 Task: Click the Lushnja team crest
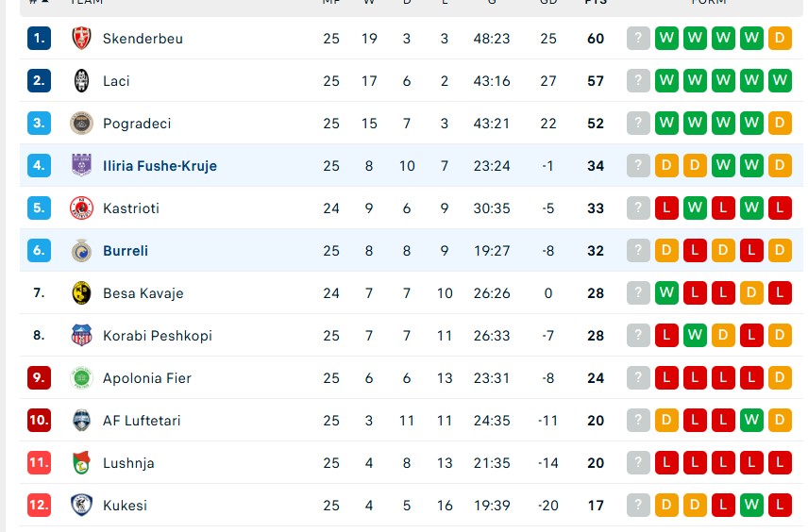tap(82, 463)
